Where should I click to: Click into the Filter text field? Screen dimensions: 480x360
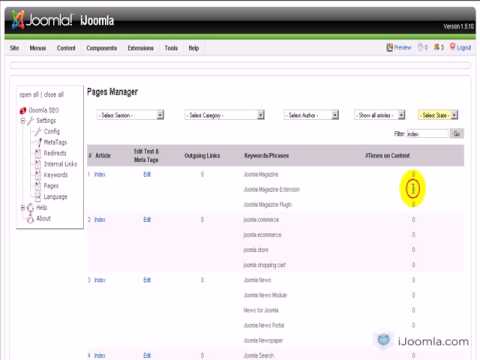coord(428,134)
